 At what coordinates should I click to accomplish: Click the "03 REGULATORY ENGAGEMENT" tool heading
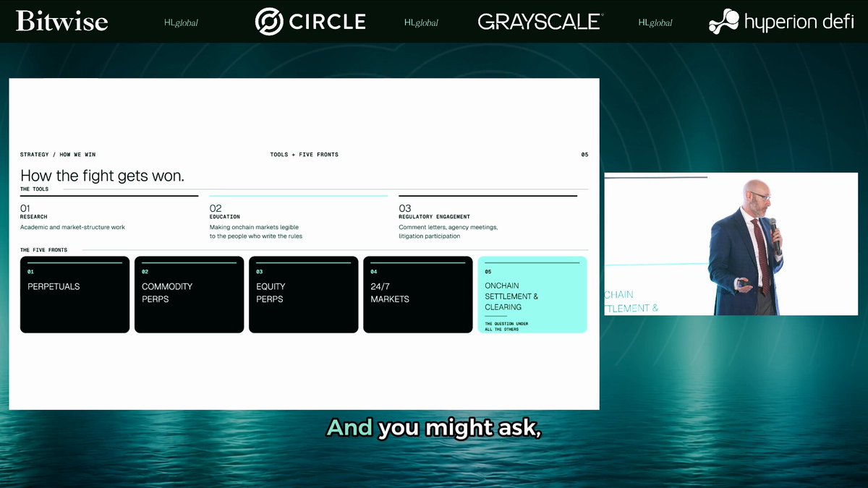pyautogui.click(x=434, y=212)
